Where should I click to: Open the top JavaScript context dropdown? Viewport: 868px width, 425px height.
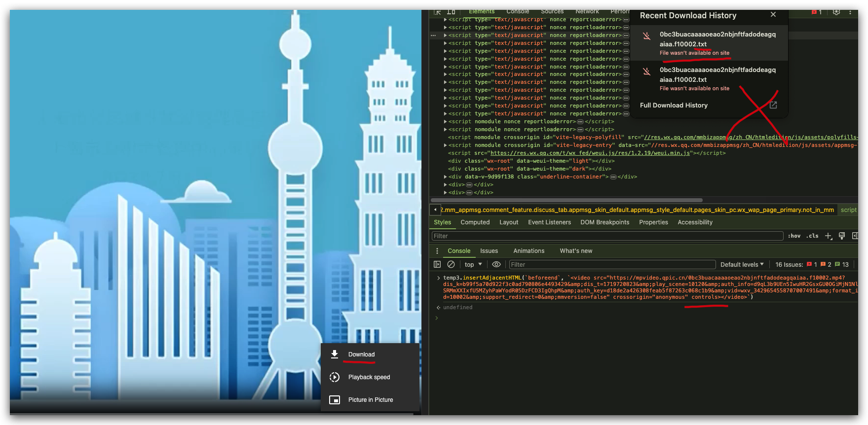click(x=473, y=265)
